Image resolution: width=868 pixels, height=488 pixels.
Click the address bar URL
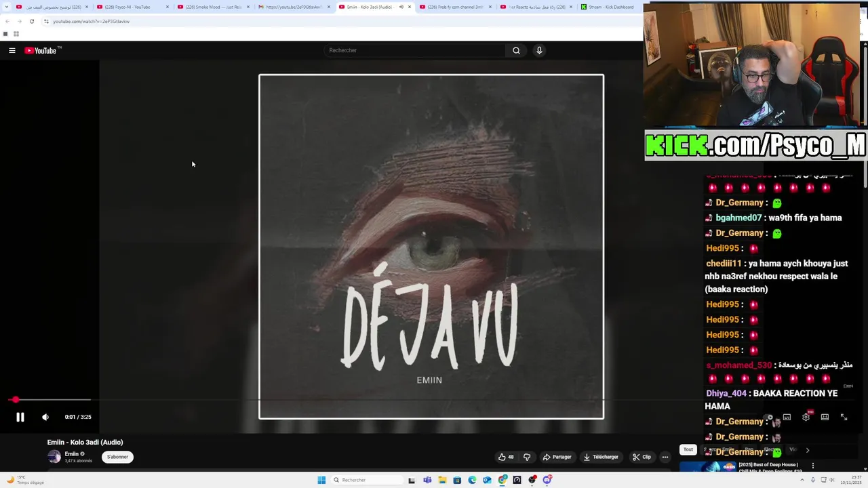91,21
